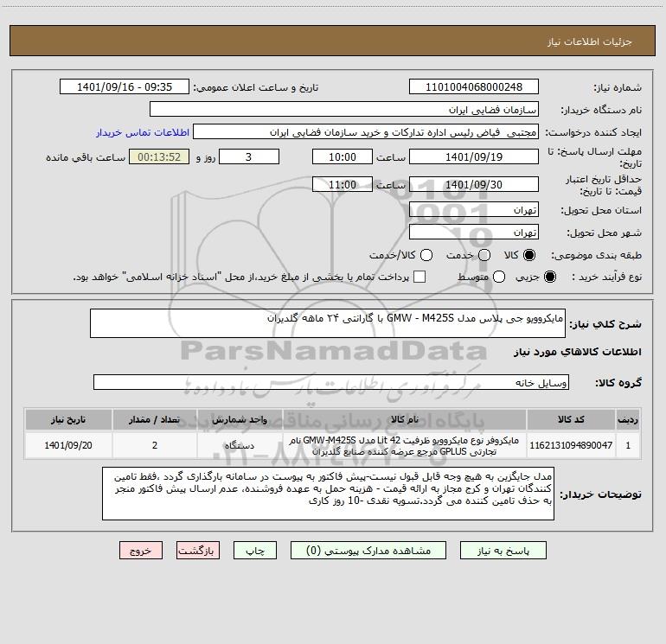The height and width of the screenshot is (644, 666).
Task: Open اطلاعات تماس خریدار link
Action: [x=143, y=132]
